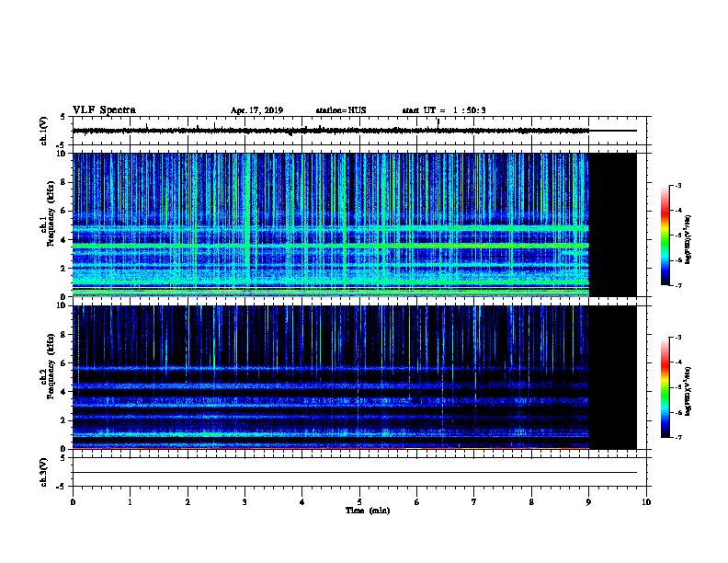This screenshot has width=728, height=563.
Task: Click the 5.5 kHz band in ch.2 spectrogram
Action: click(331, 369)
